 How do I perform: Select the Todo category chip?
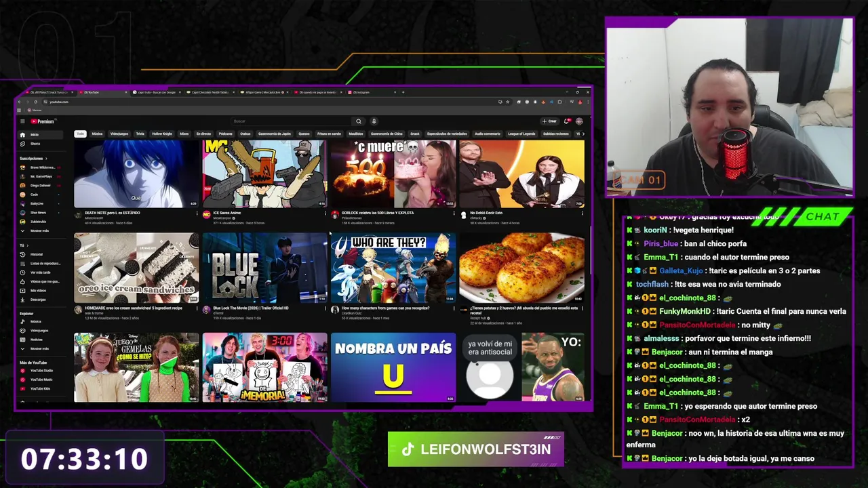point(80,134)
